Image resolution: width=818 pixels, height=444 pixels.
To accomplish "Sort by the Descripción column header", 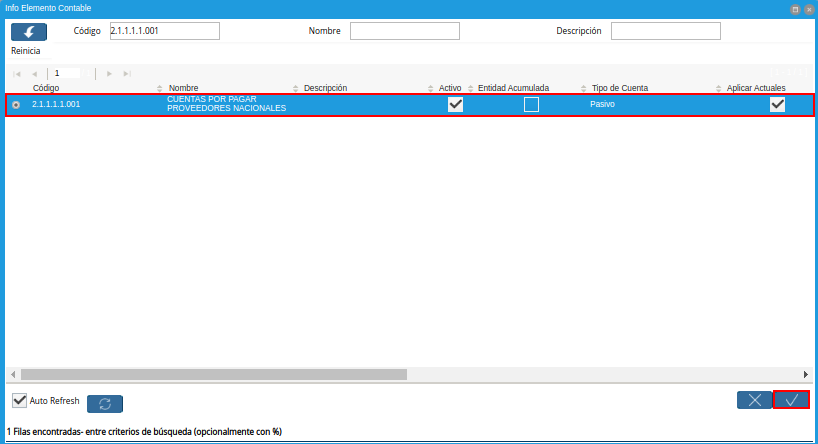I will point(326,88).
